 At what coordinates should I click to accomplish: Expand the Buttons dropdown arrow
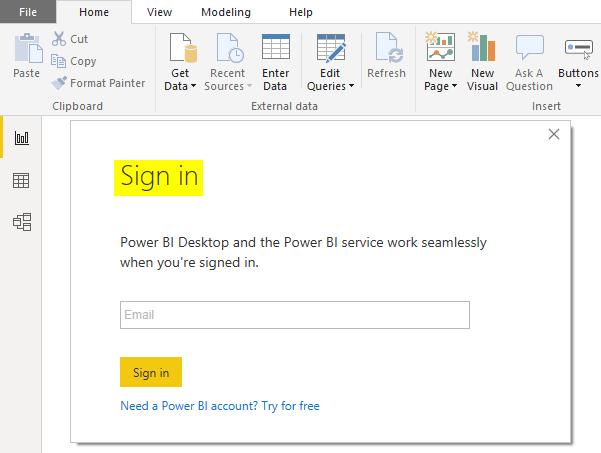coord(578,85)
